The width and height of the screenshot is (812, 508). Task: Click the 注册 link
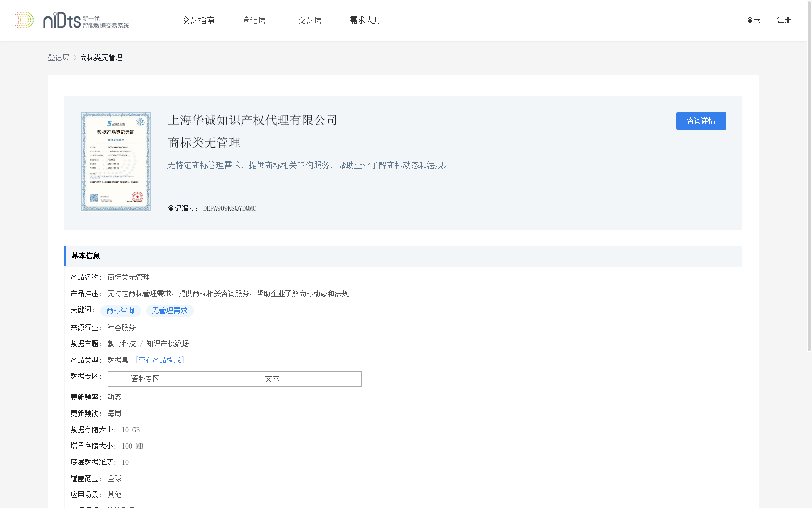click(x=784, y=20)
